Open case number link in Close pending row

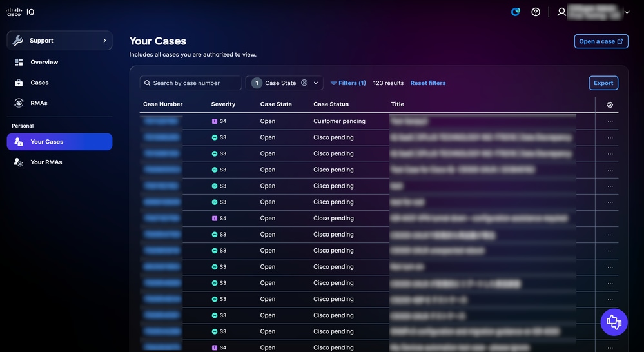click(161, 218)
